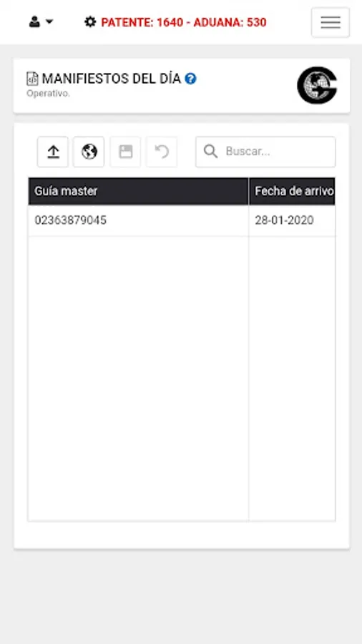Select the PATENTE: 1640 - ADUANA: 530 label
The image size is (362, 644).
coord(183,22)
